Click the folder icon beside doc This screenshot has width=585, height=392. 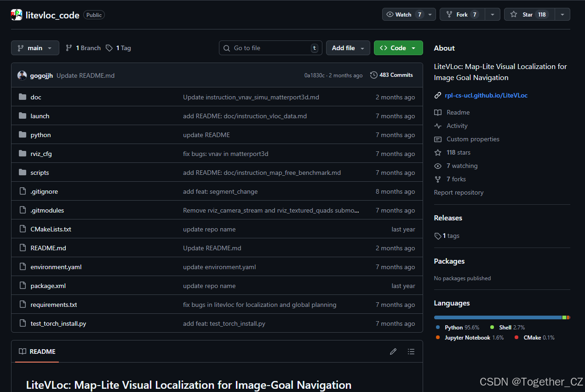coord(23,97)
